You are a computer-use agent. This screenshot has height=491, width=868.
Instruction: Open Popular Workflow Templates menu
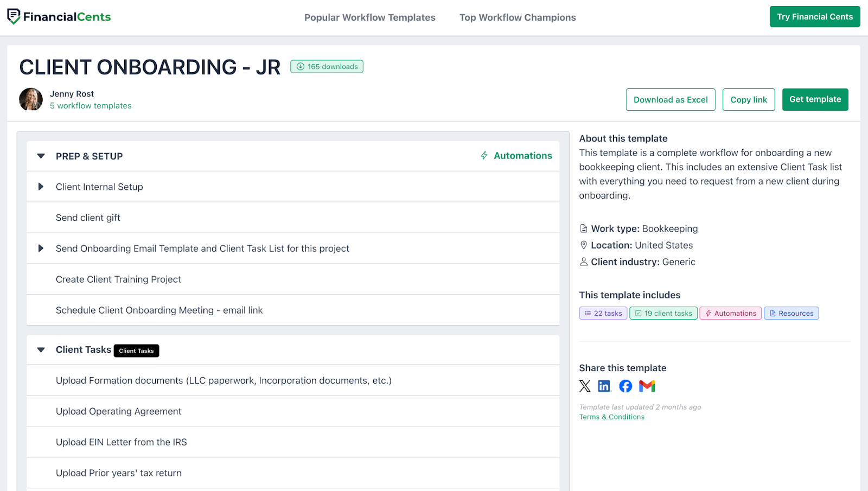(370, 17)
